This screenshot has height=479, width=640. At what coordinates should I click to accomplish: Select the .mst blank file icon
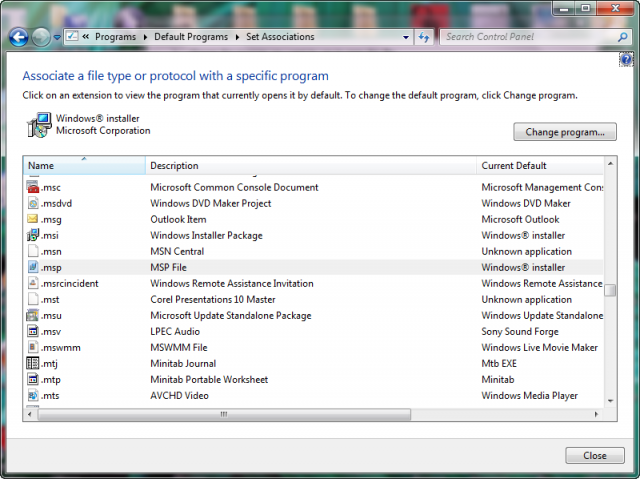pos(33,299)
